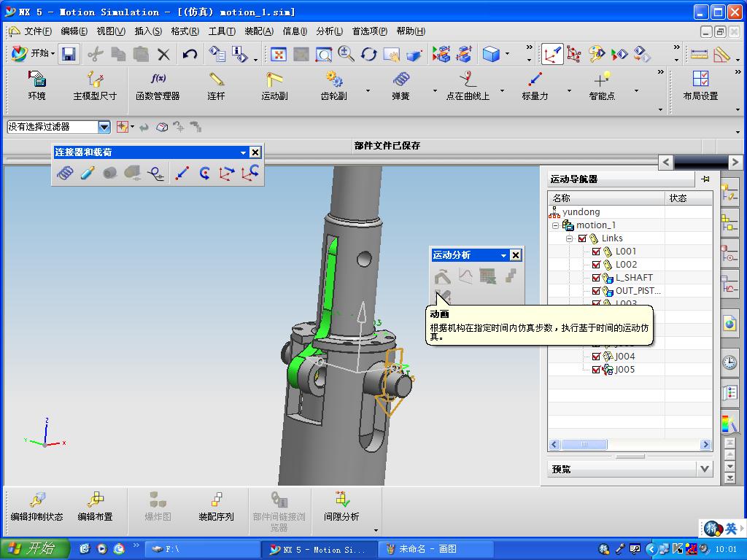Click the 齿轮副 gear icon
This screenshot has height=560, width=747.
coord(334,79)
